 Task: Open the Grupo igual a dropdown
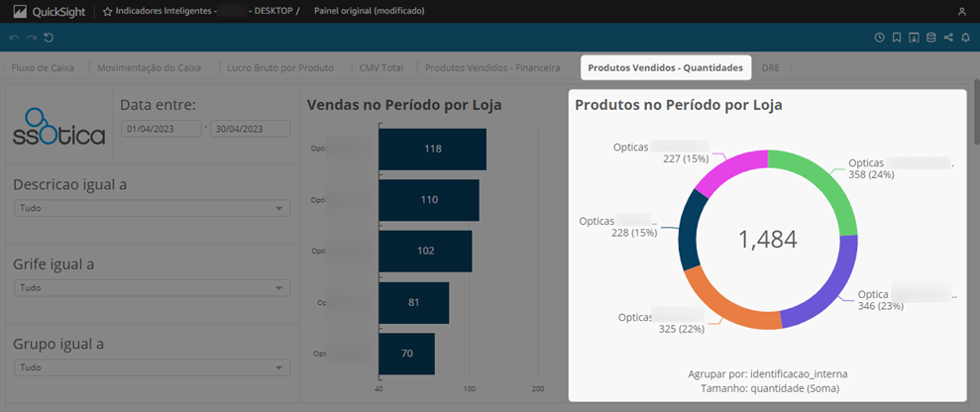click(152, 367)
